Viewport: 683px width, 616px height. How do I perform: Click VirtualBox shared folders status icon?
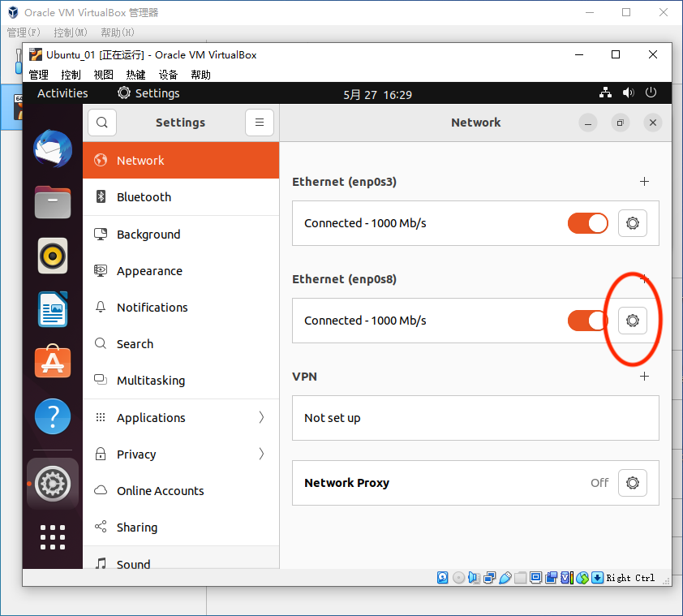(x=521, y=578)
